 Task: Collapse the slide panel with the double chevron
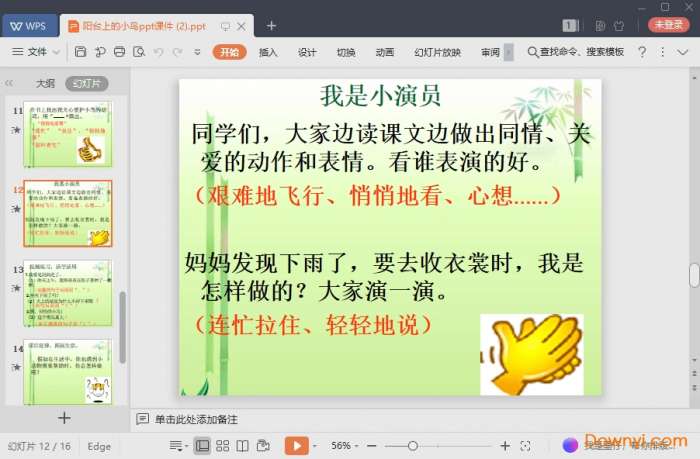(9, 83)
